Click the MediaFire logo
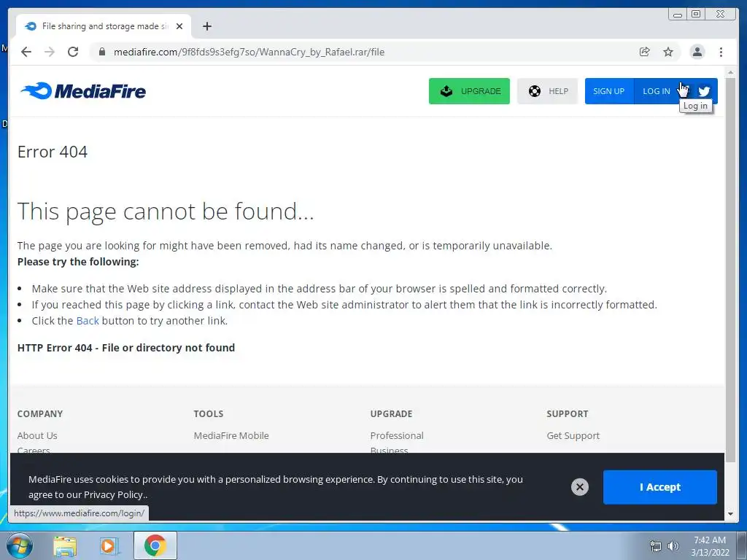This screenshot has height=560, width=747. pyautogui.click(x=83, y=91)
